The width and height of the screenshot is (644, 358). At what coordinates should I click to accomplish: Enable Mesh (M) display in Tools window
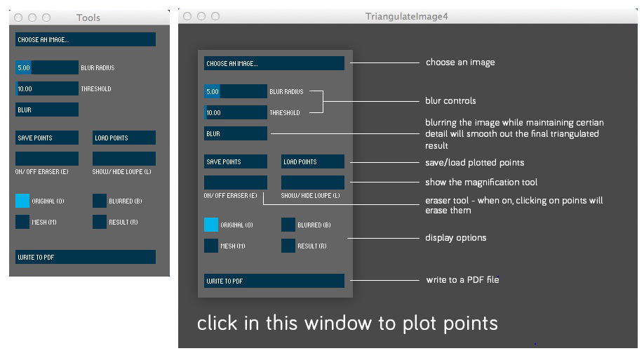click(22, 222)
